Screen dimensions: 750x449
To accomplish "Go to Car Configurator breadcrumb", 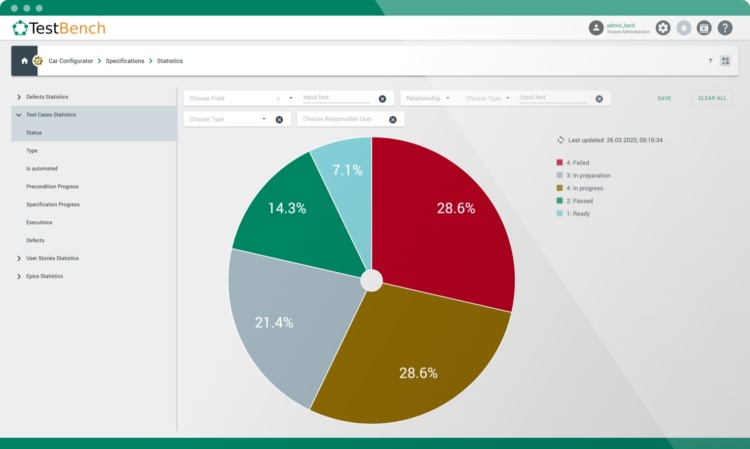I will (x=71, y=61).
